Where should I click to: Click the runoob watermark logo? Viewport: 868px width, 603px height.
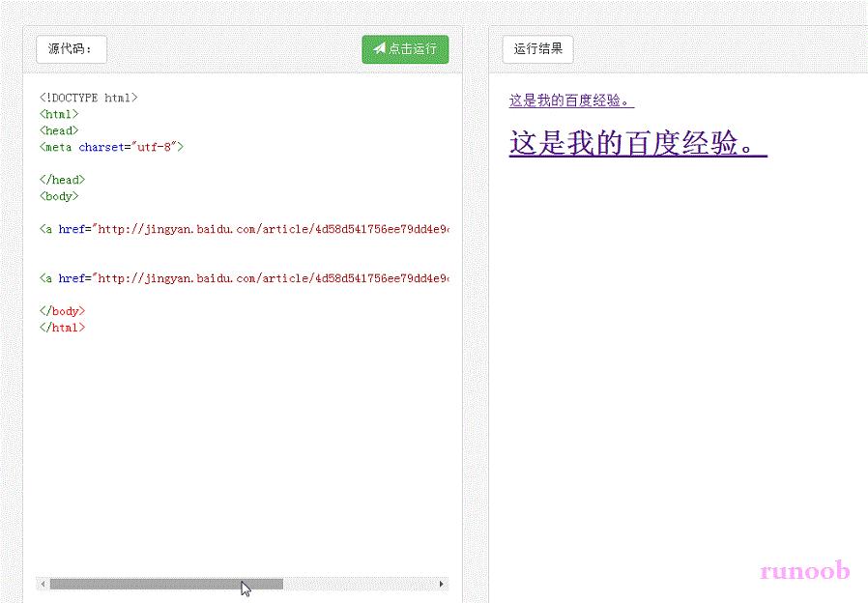pyautogui.click(x=805, y=571)
